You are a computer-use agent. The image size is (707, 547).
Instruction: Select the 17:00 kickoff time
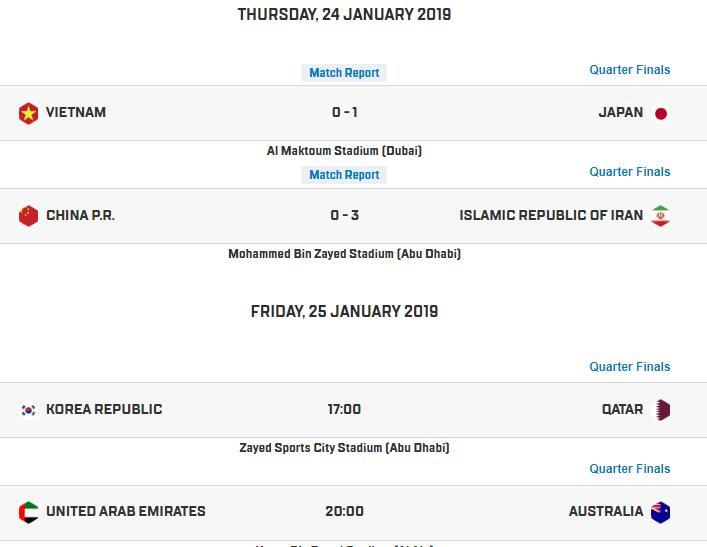click(x=344, y=409)
